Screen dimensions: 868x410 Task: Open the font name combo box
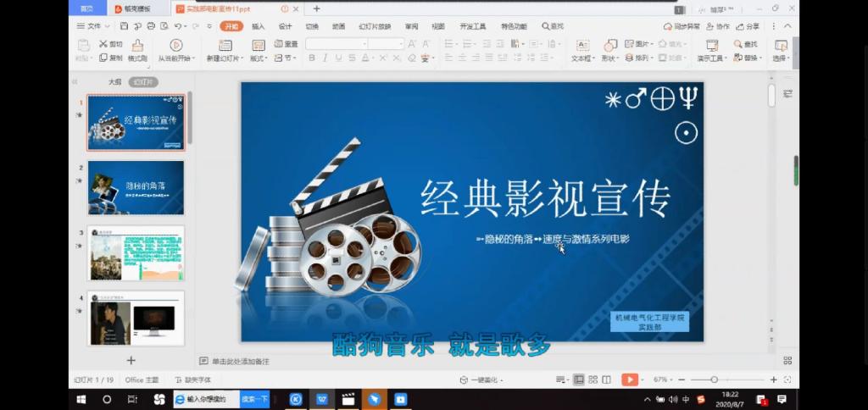pos(336,44)
